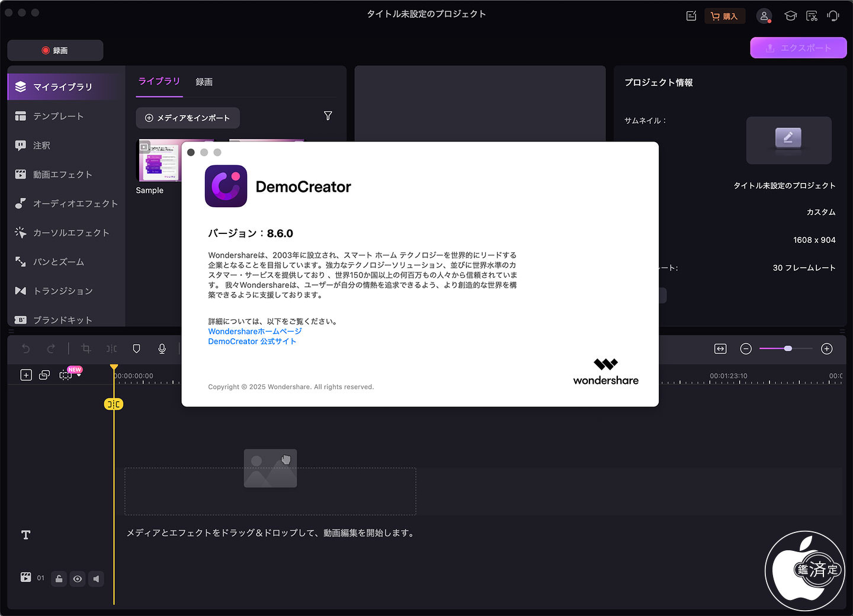Image resolution: width=853 pixels, height=616 pixels.
Task: Switch to the ライブラリ tab
Action: [159, 81]
